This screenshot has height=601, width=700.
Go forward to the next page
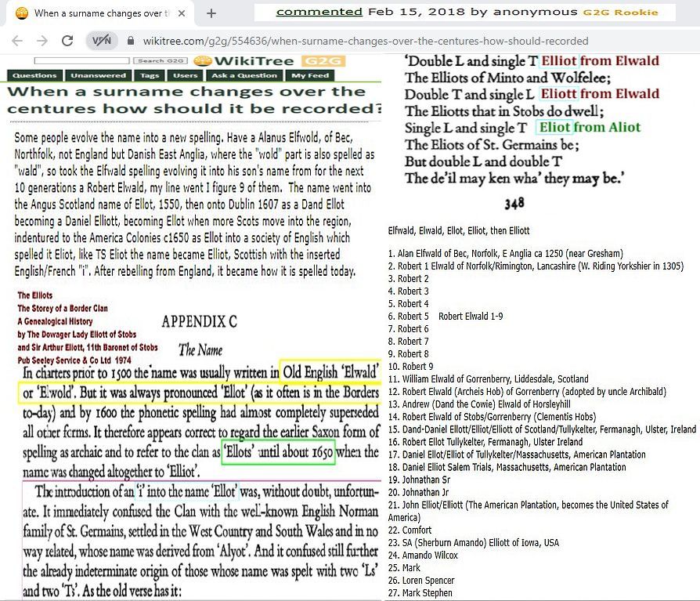pos(42,41)
